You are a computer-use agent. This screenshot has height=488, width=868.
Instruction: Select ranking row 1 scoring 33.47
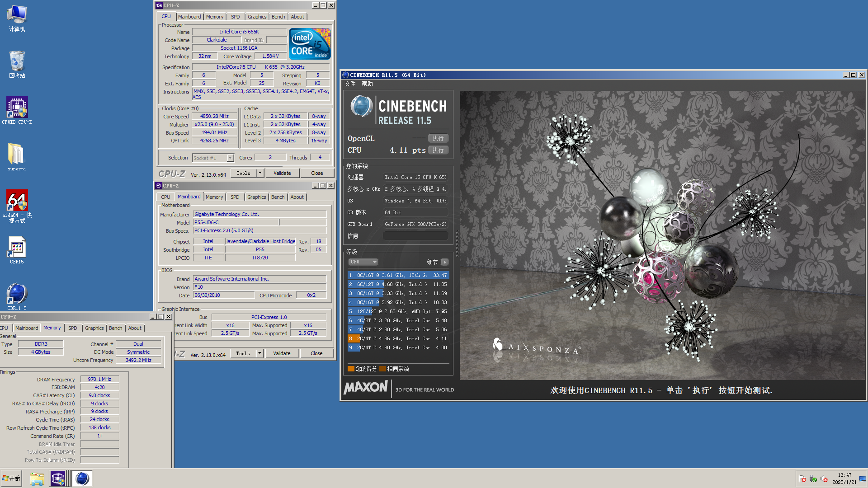pyautogui.click(x=398, y=275)
